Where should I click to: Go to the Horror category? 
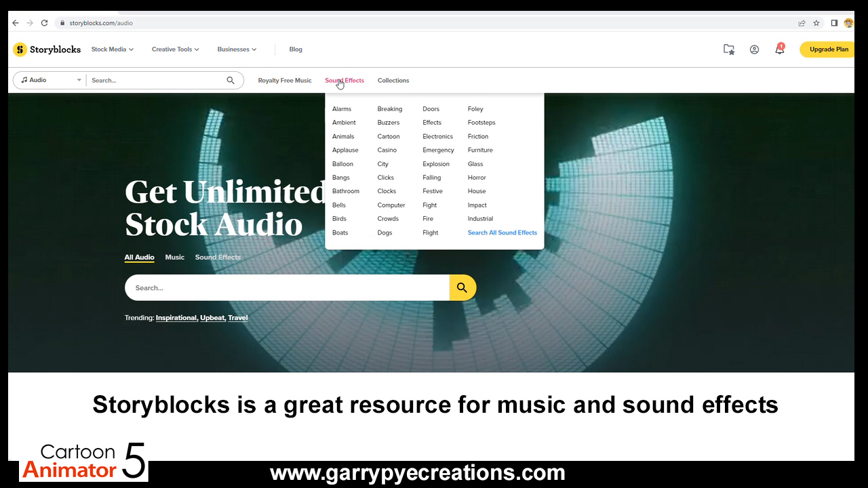pyautogui.click(x=477, y=178)
